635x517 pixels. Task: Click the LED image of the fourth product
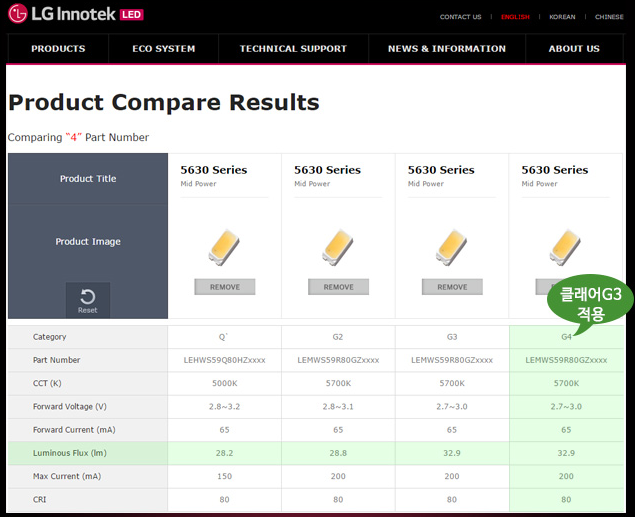coord(565,248)
